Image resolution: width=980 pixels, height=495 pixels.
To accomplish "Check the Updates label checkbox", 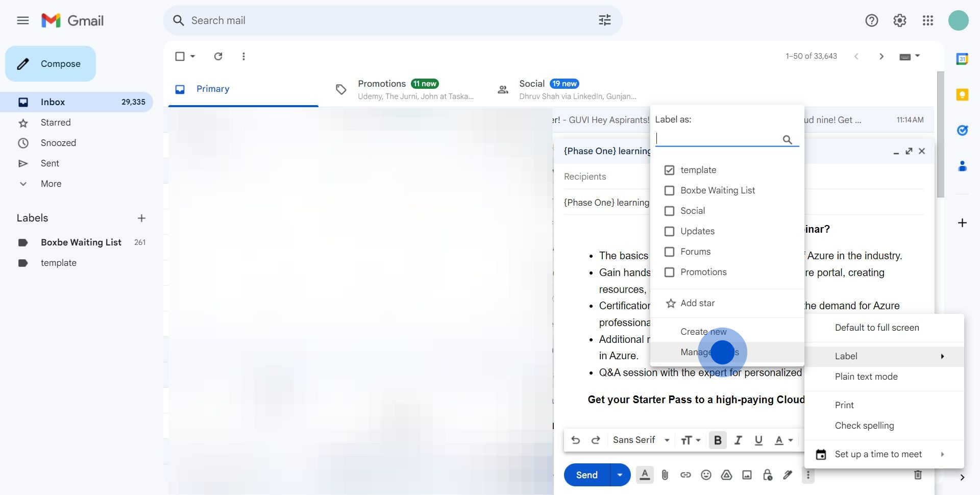I will click(669, 231).
